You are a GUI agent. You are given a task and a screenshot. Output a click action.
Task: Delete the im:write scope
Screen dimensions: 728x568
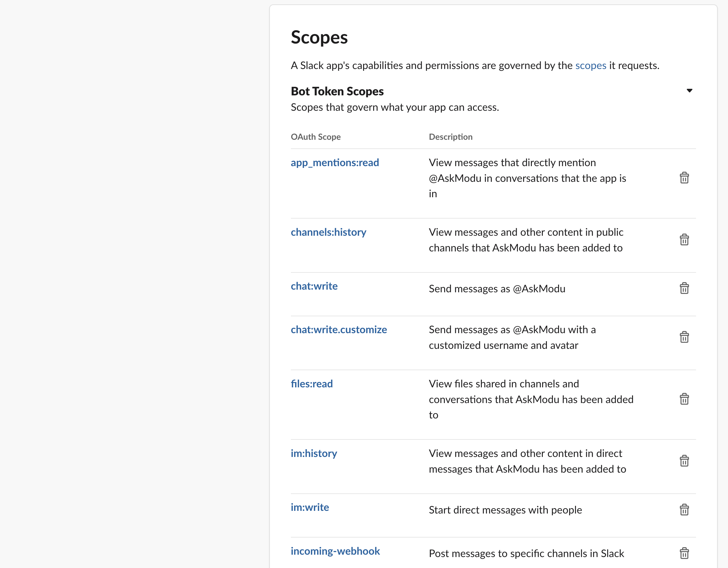tap(684, 510)
